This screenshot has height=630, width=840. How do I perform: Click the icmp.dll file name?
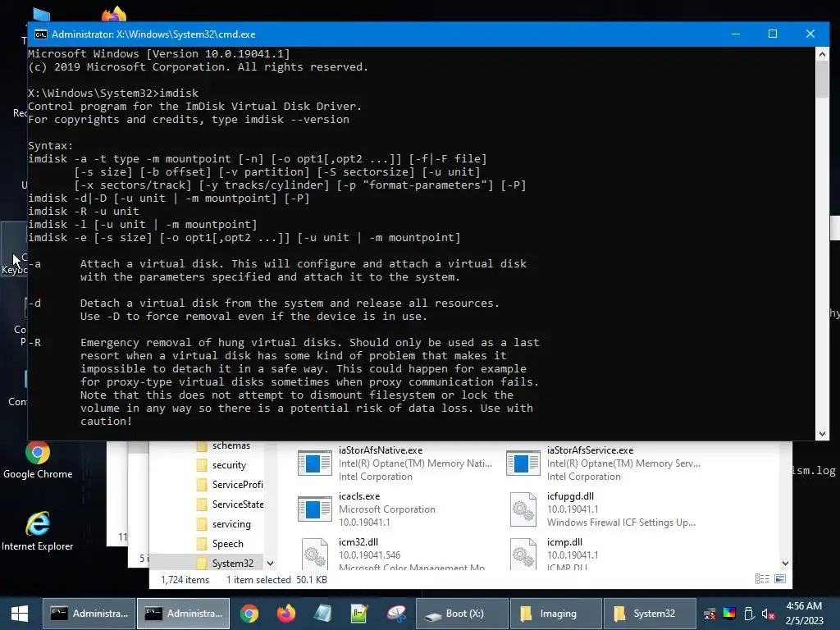564,542
